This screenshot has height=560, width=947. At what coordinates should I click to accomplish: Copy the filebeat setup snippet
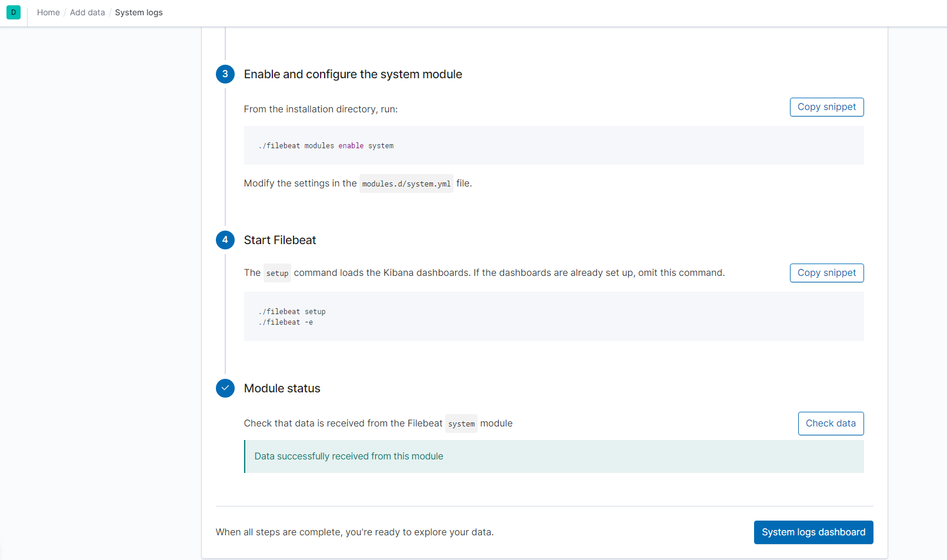(x=826, y=273)
